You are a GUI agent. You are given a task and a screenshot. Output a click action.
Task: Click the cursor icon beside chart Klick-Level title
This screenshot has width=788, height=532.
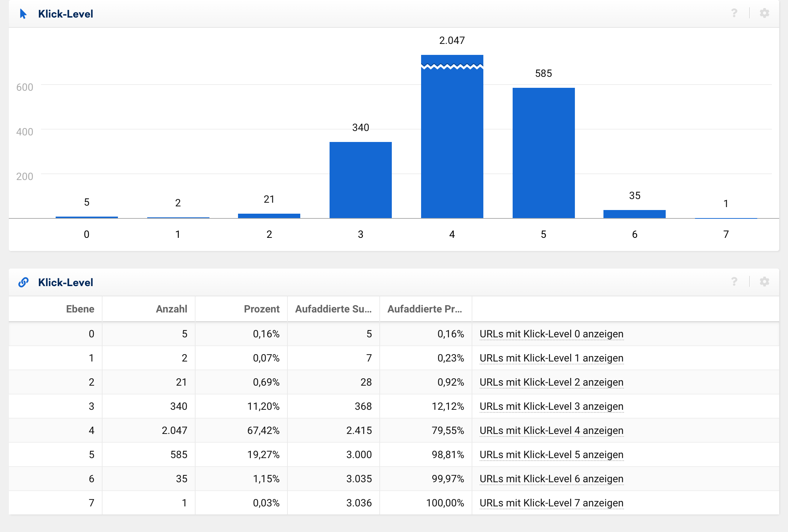click(x=23, y=14)
